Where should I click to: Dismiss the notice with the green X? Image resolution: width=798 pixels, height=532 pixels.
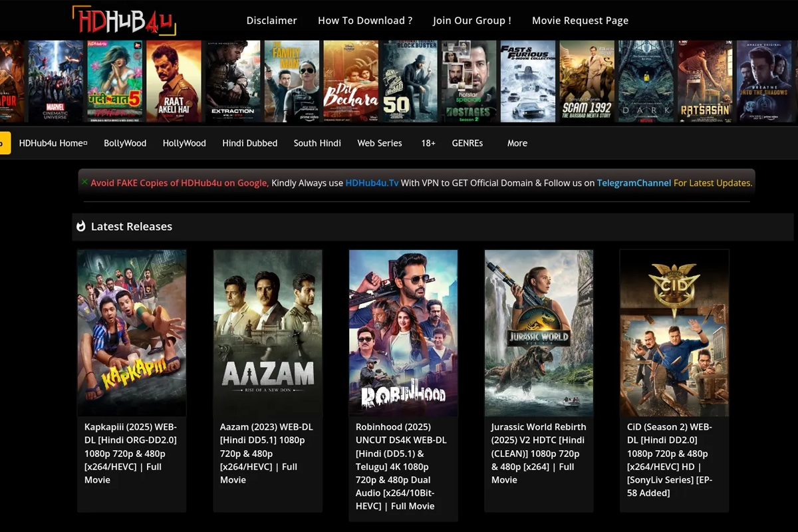coord(84,182)
